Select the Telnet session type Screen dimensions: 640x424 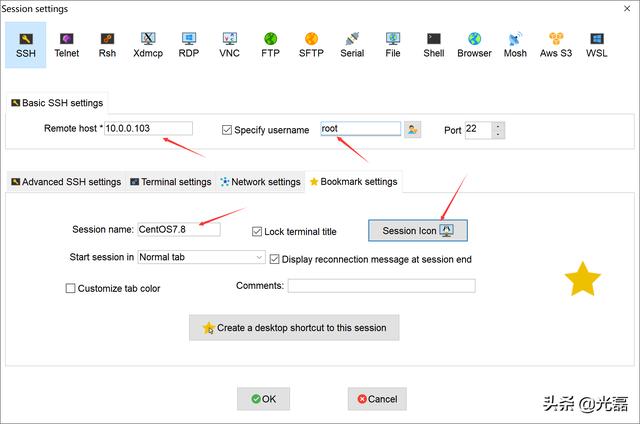[67, 45]
